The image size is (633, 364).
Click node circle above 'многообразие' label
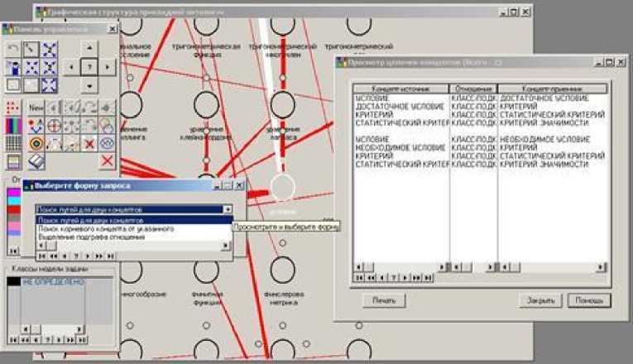coord(132,270)
